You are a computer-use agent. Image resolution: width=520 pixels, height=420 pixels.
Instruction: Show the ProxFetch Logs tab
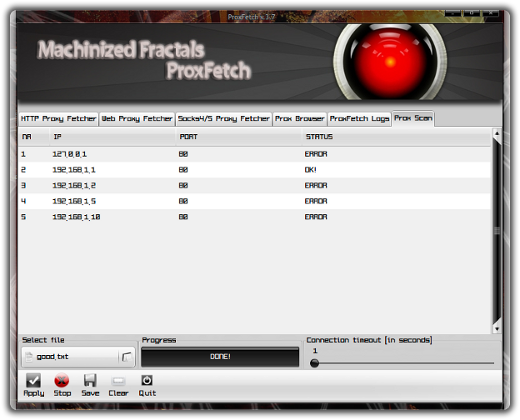pos(359,119)
